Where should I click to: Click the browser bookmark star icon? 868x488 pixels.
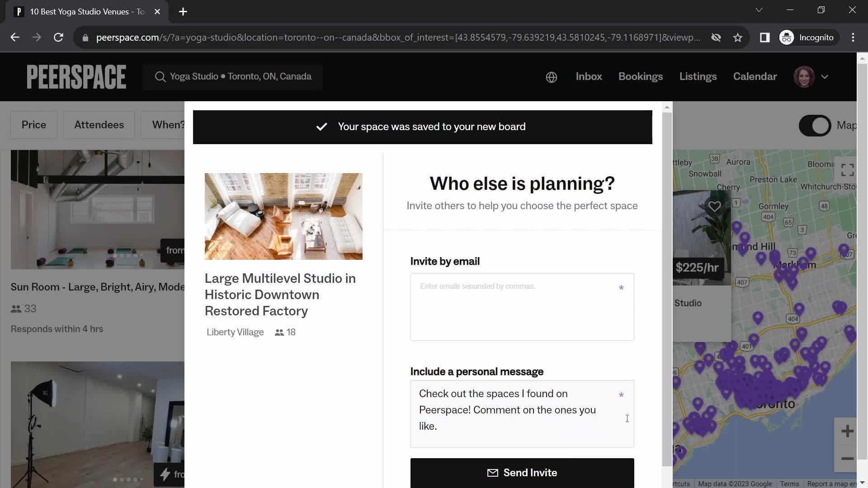pos(738,37)
